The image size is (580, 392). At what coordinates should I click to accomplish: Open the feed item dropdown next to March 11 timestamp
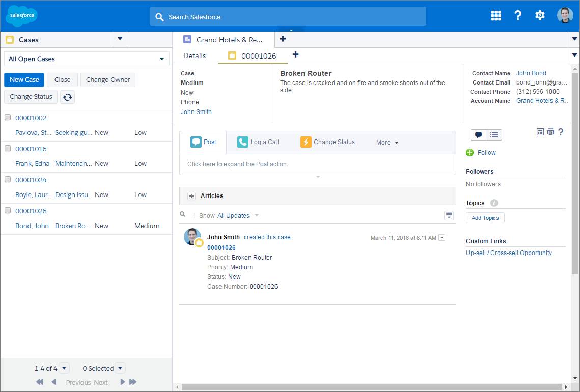441,237
